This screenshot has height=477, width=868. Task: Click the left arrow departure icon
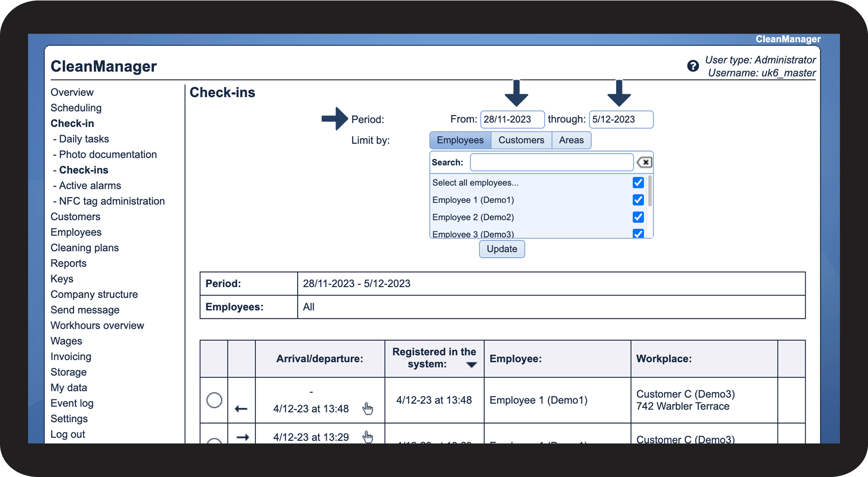click(241, 409)
